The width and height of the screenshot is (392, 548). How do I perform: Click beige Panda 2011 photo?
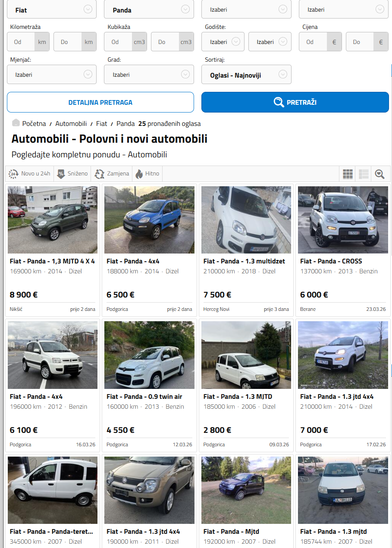pyautogui.click(x=149, y=490)
